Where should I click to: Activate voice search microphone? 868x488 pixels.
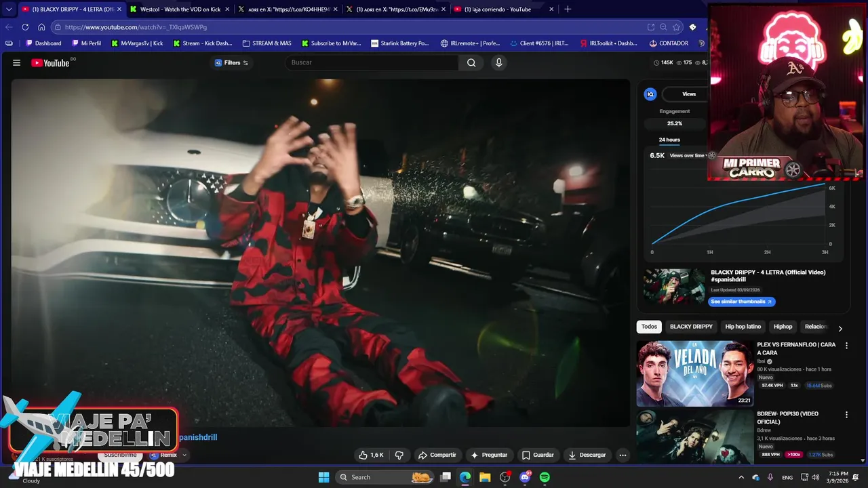click(499, 62)
